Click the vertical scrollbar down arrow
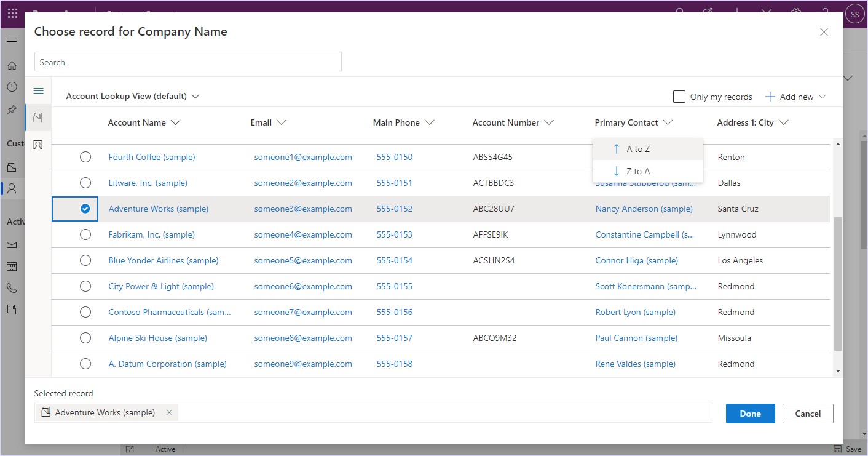 [x=837, y=371]
